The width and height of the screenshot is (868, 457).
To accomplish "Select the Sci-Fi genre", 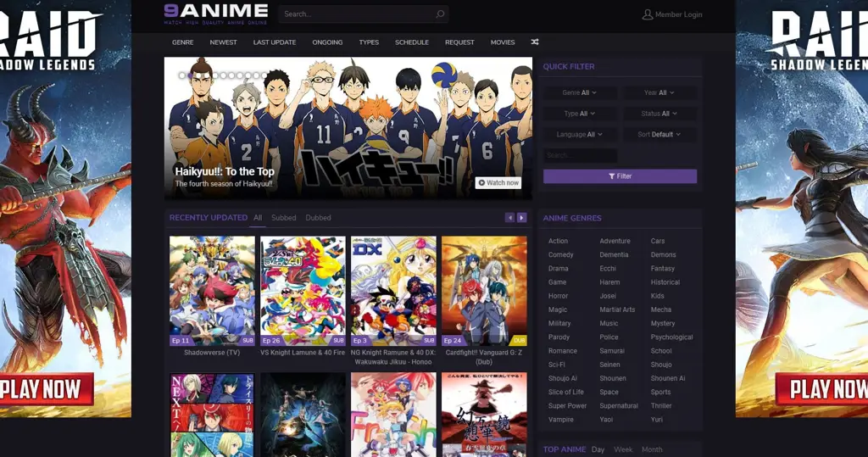I will pyautogui.click(x=556, y=365).
